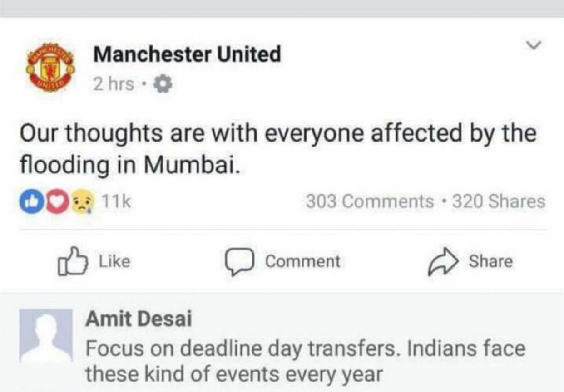Tap the Comment button label

[x=302, y=262]
